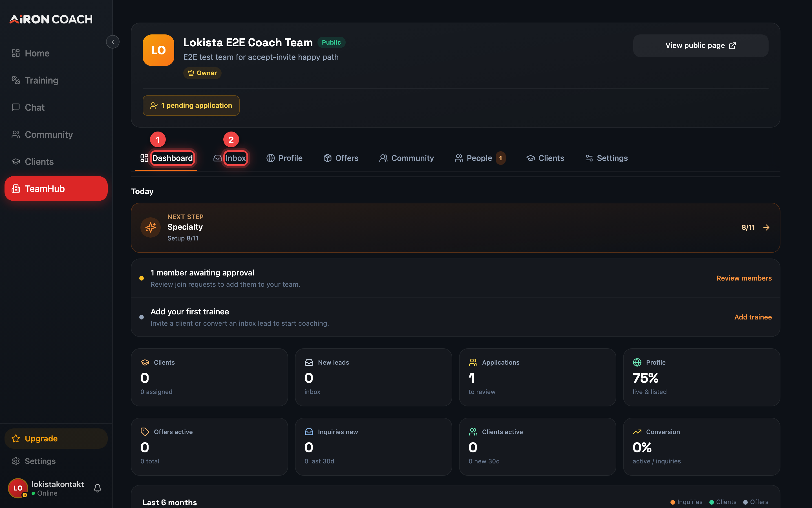
Task: Click the Community tab people icon
Action: pos(383,158)
